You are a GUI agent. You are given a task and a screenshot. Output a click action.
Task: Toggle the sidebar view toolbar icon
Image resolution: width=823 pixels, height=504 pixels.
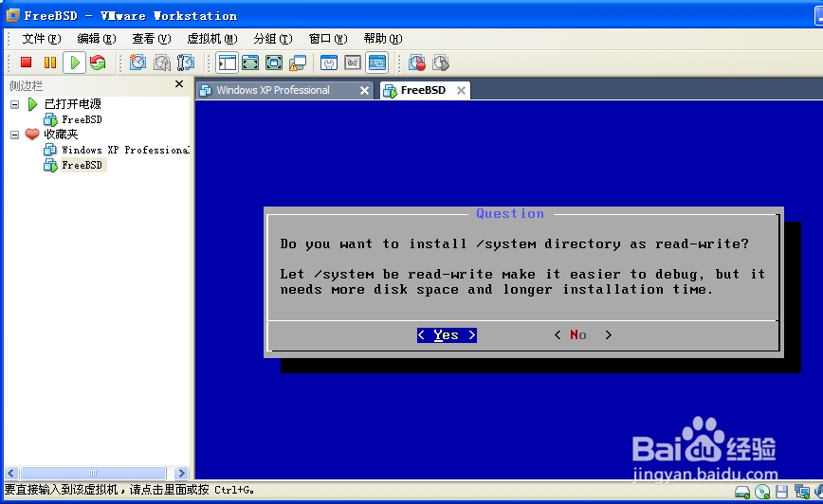[x=228, y=63]
